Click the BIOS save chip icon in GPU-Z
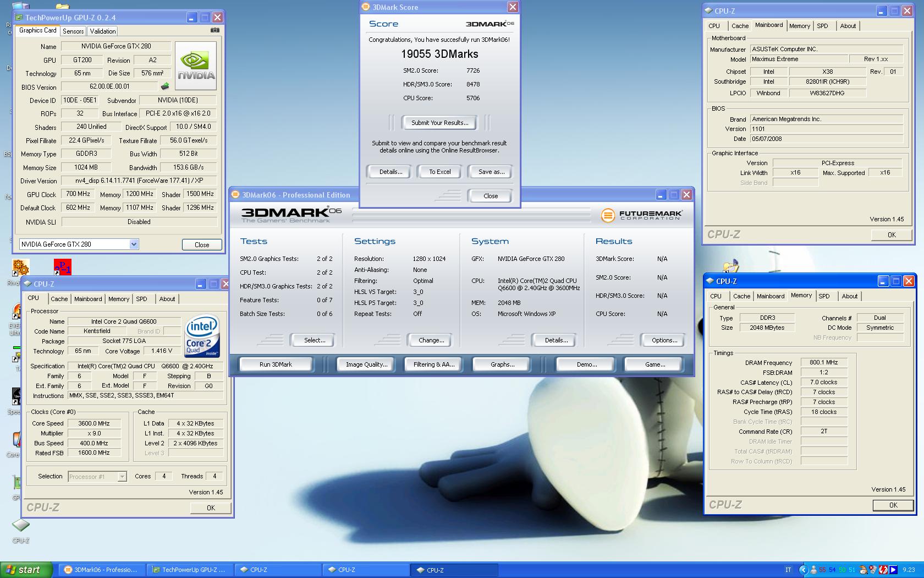The height and width of the screenshot is (578, 924). [x=164, y=86]
